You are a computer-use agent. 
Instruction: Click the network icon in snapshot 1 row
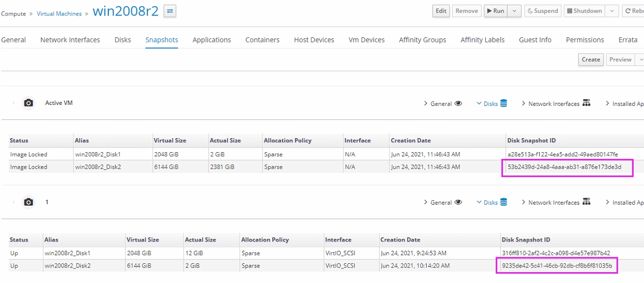click(586, 202)
